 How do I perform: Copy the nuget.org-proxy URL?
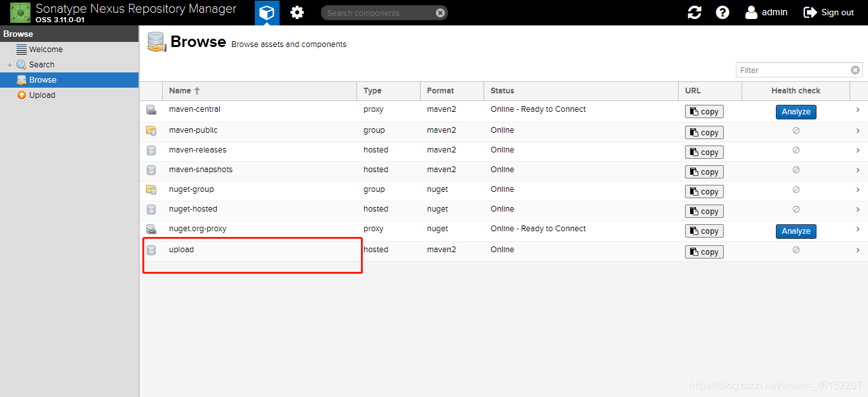point(704,231)
